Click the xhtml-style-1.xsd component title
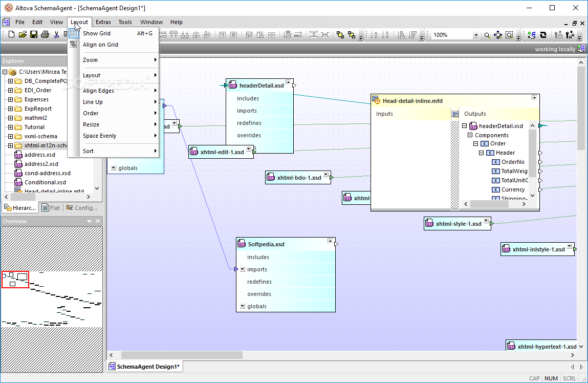Viewport: 588px width, 383px height. tap(458, 224)
